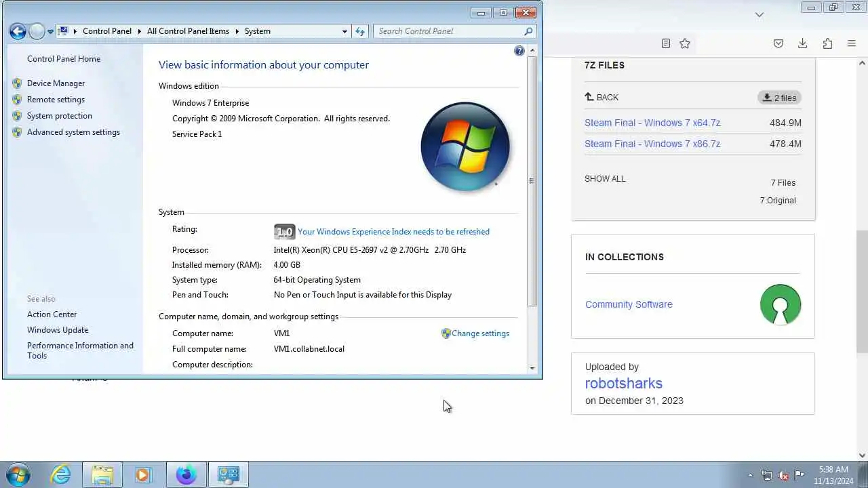
Task: Click the Search Control Panel field
Action: [454, 31]
